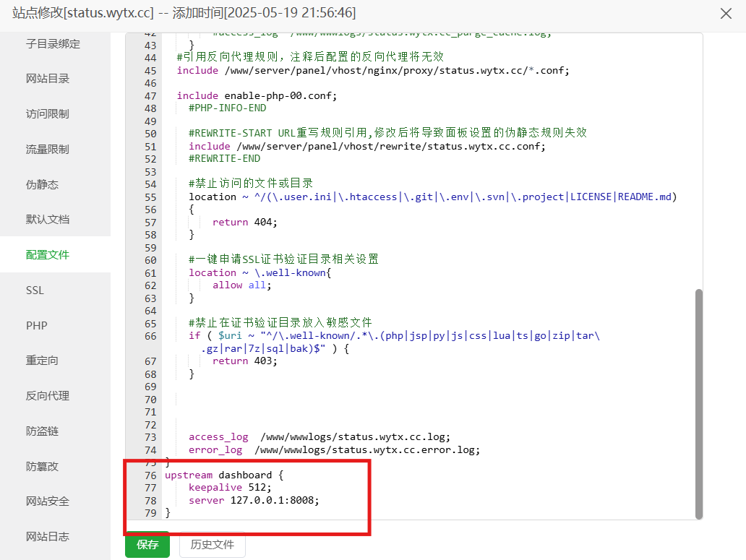The height and width of the screenshot is (560, 746).
Task: Open the 网站目录 tab
Action: [x=48, y=79]
